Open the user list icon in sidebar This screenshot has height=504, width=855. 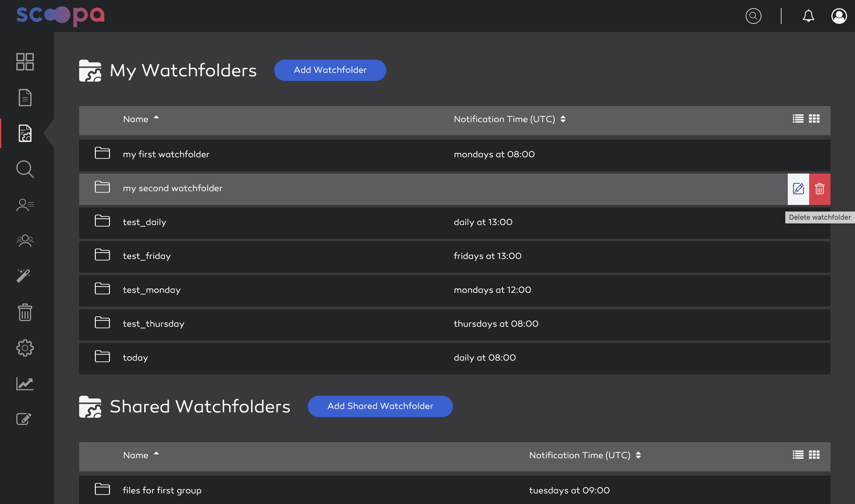25,205
